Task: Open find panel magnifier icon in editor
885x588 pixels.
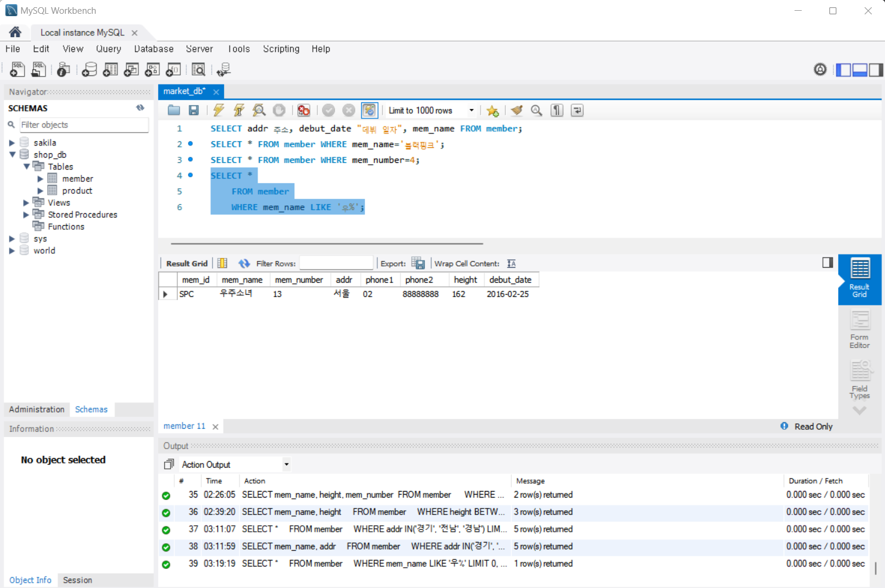Action: coord(537,110)
